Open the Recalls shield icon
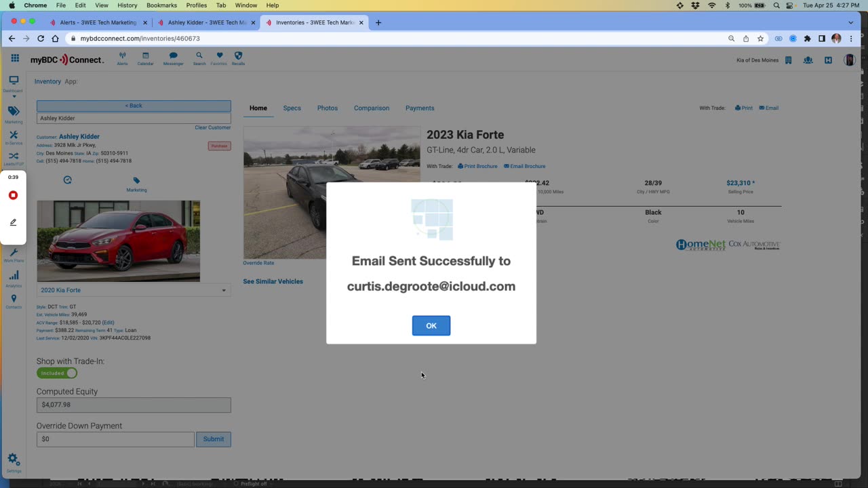 pos(238,58)
